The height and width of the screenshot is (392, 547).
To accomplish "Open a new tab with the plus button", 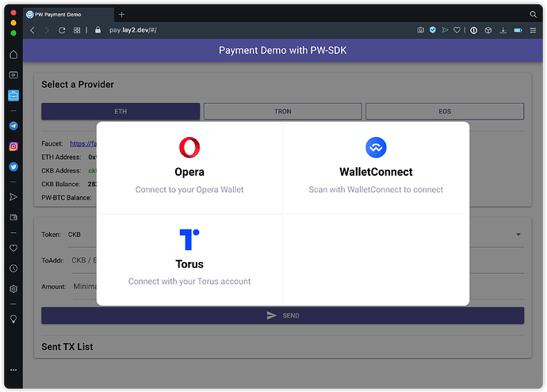I will pyautogui.click(x=121, y=14).
